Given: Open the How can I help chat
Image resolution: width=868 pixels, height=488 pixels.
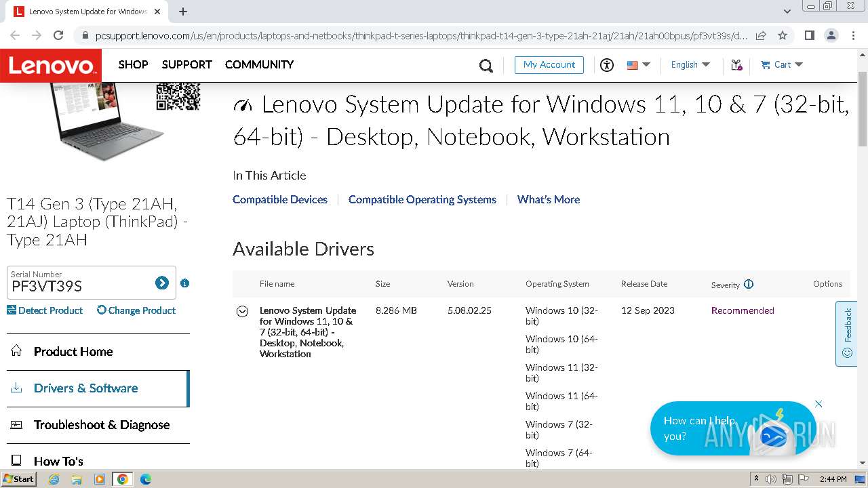Looking at the screenshot, I should click(732, 428).
